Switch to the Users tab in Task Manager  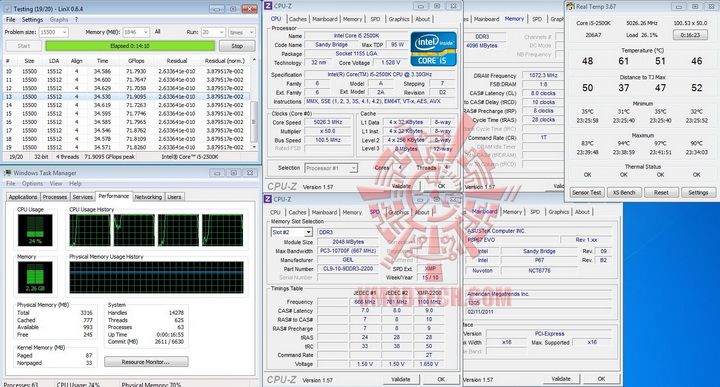pyautogui.click(x=174, y=197)
